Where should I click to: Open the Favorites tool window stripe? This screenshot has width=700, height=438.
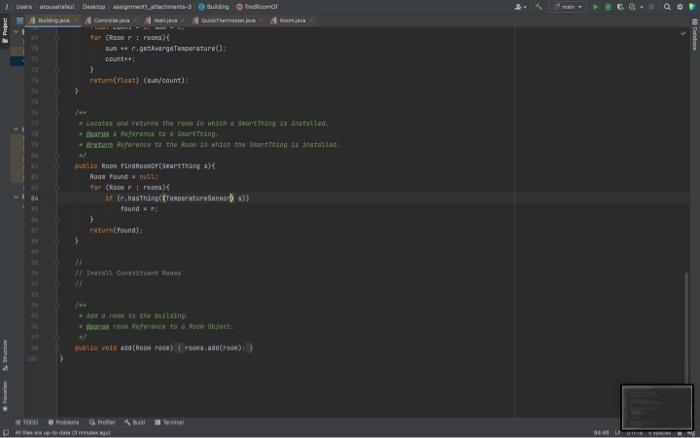5,396
